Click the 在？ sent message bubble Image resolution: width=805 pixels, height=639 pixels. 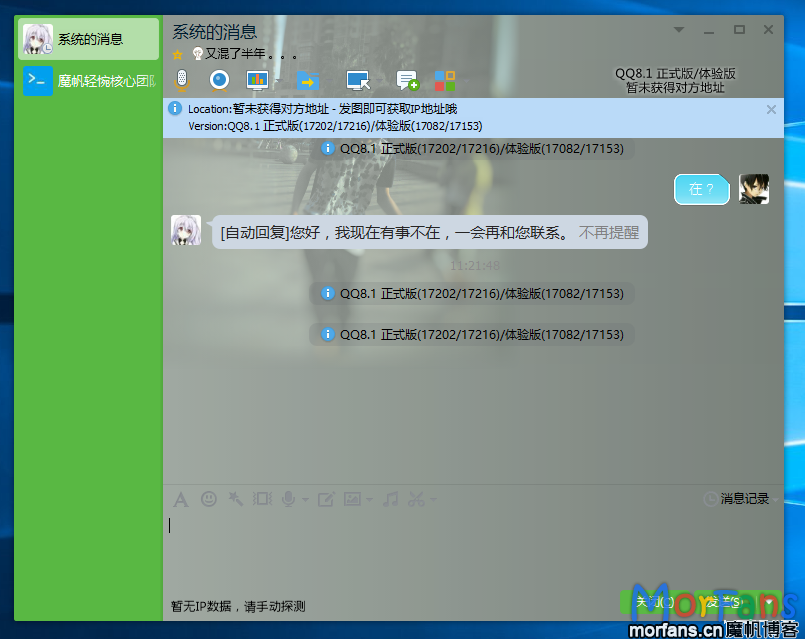701,189
